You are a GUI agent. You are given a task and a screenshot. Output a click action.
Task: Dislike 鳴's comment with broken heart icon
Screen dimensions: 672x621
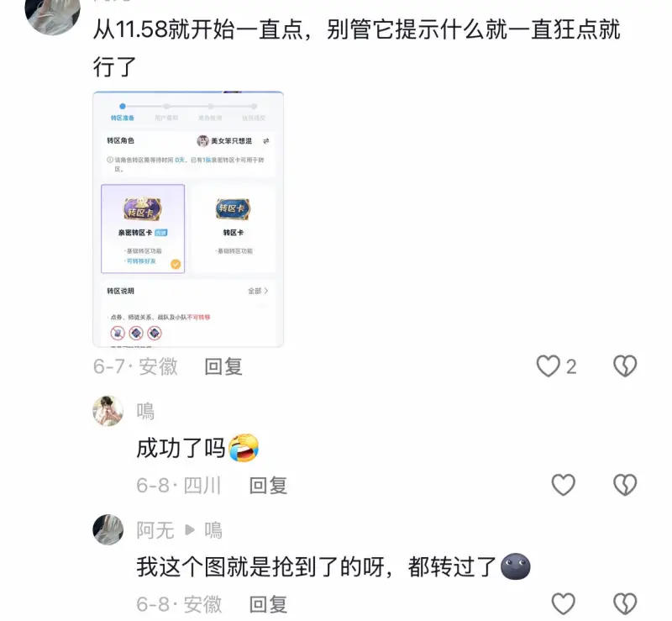[625, 485]
